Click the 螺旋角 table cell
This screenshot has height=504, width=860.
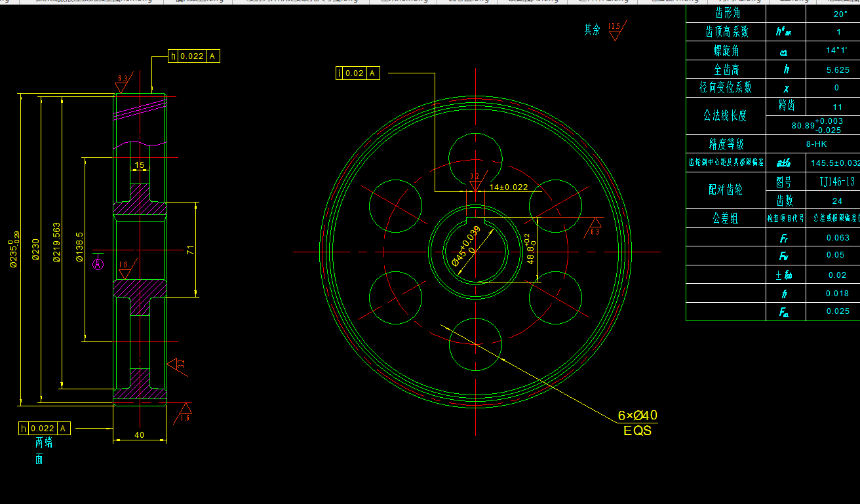point(726,50)
